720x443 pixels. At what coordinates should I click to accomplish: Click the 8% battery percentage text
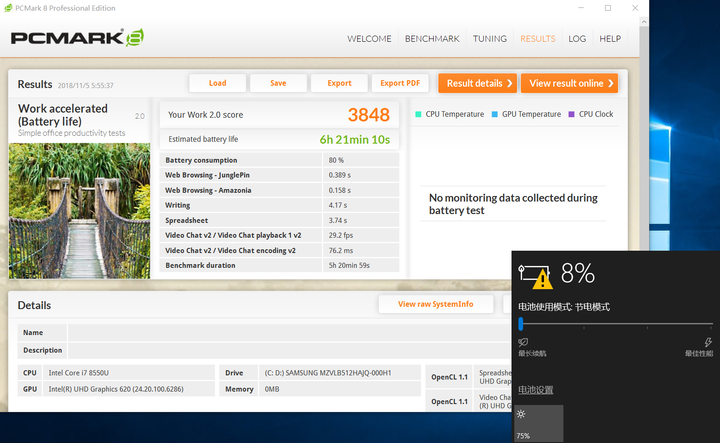(x=578, y=274)
